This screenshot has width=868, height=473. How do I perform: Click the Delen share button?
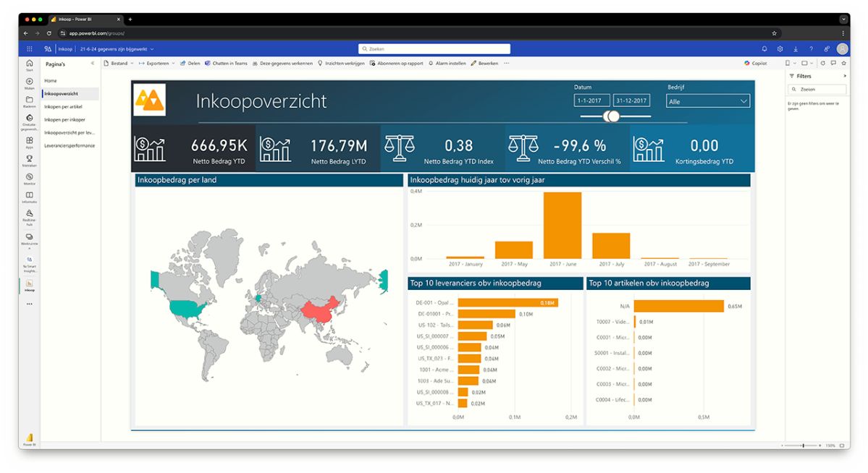tap(190, 64)
